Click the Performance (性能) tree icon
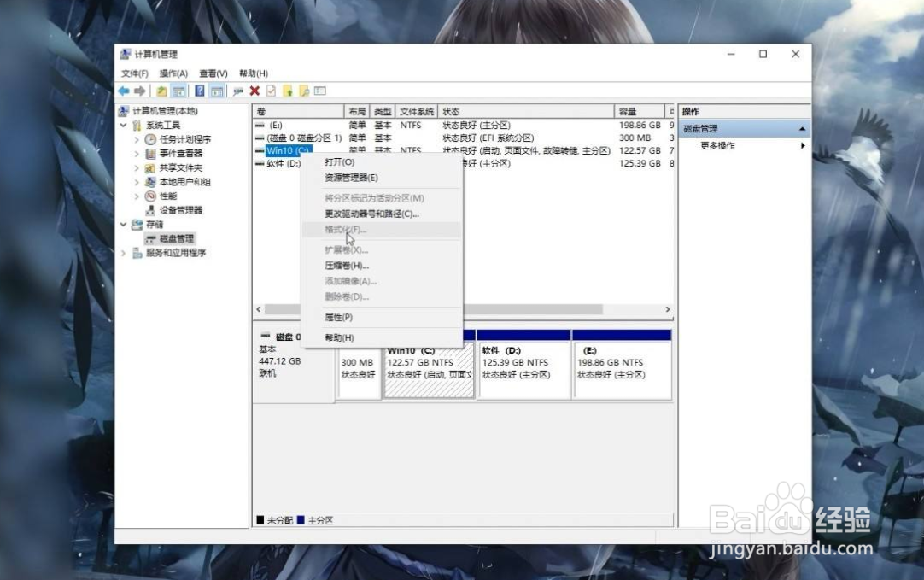Viewport: 924px width, 580px height. pyautogui.click(x=150, y=196)
